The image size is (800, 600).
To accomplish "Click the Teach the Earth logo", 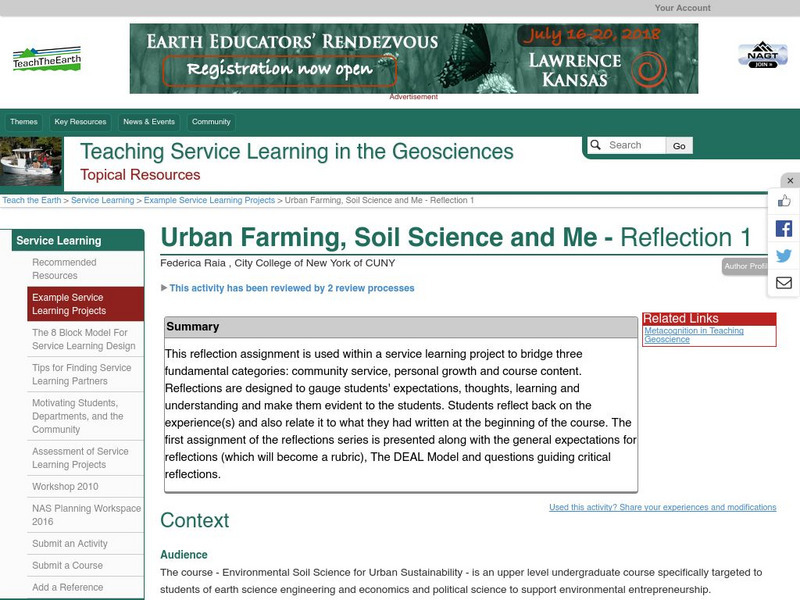I will [x=46, y=58].
